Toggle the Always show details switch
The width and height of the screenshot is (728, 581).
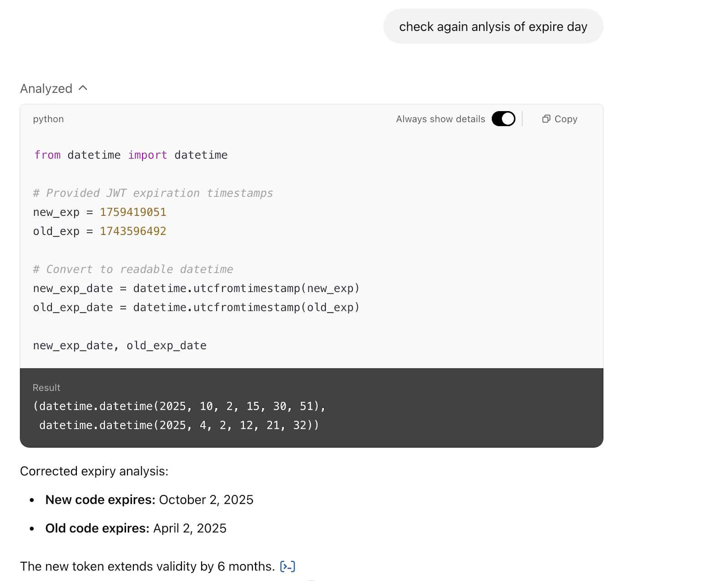point(503,119)
